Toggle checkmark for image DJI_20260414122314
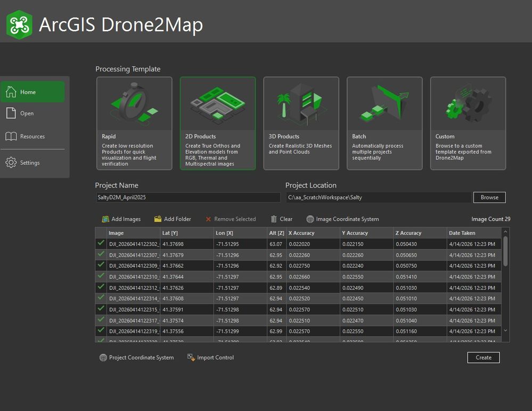 pos(101,297)
